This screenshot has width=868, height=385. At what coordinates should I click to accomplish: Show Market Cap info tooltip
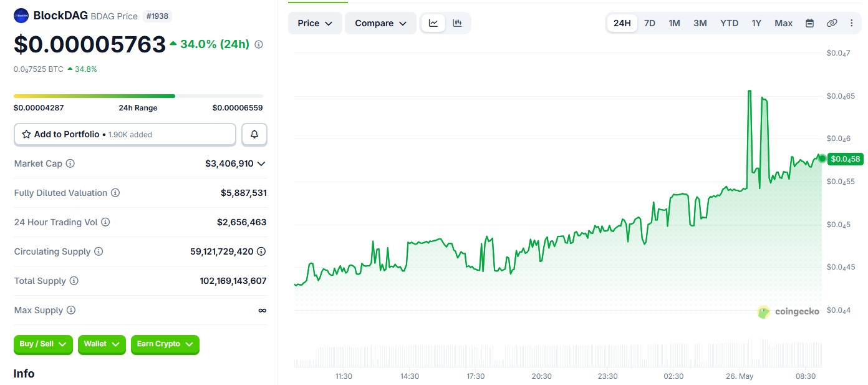[70, 163]
